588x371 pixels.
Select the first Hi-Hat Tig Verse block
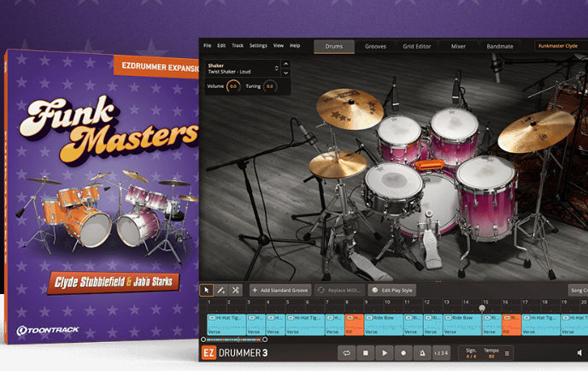226,325
